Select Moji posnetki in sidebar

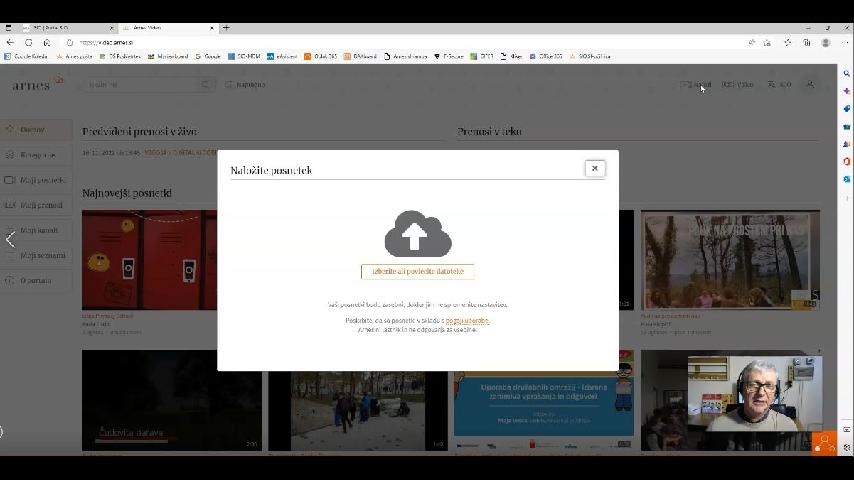pyautogui.click(x=42, y=181)
